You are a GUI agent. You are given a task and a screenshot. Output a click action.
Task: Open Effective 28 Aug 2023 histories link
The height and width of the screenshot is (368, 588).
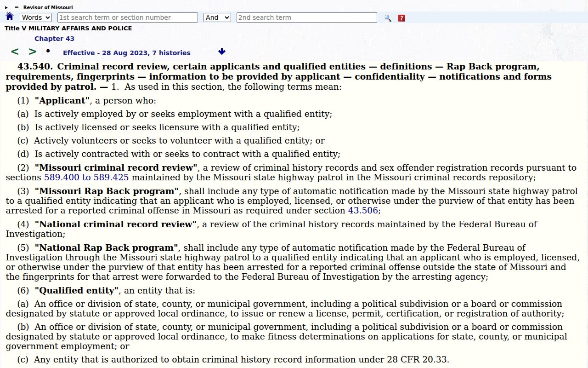click(127, 53)
